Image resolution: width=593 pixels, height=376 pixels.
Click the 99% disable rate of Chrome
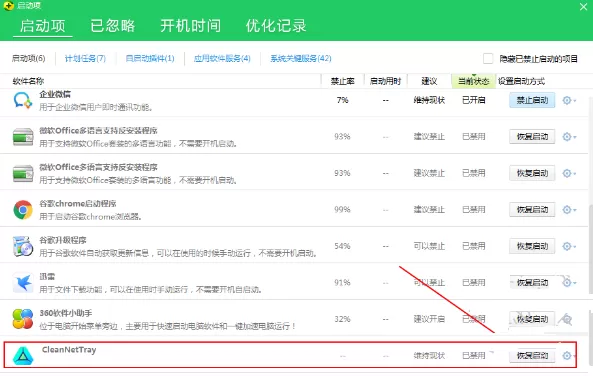[x=342, y=210]
